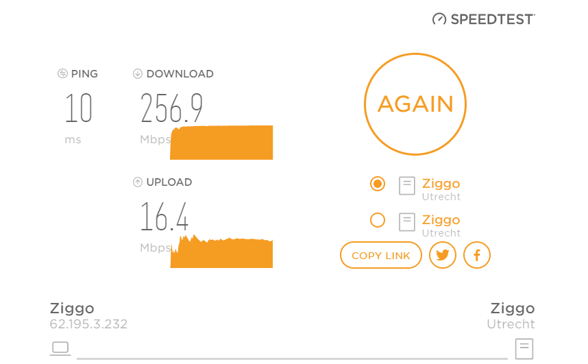Click the second Ziggo server name

441,220
